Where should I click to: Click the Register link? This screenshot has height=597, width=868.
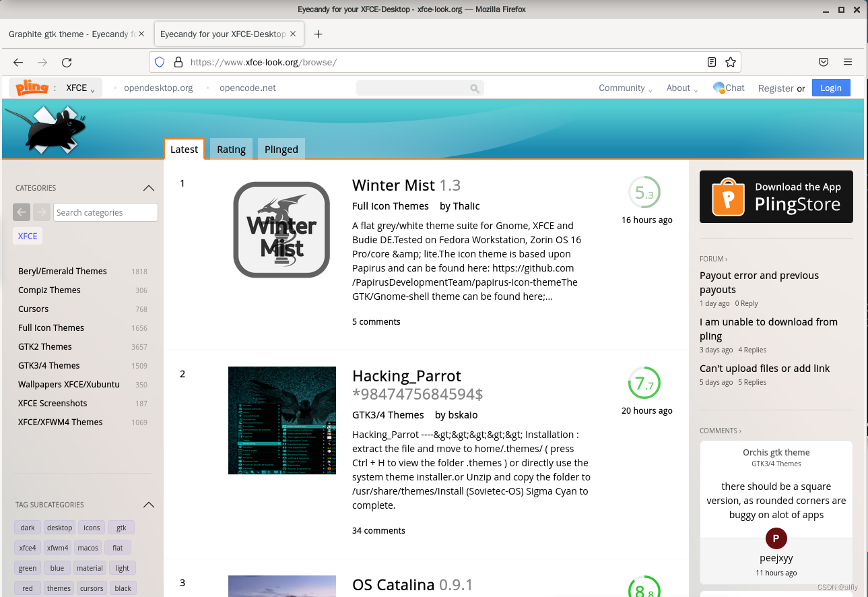[x=776, y=88]
